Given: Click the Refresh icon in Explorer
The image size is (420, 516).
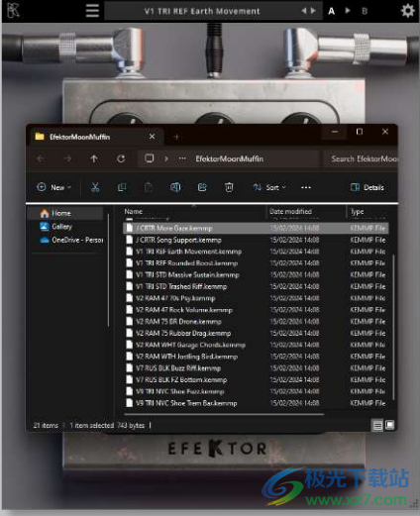Looking at the screenshot, I should coord(121,158).
